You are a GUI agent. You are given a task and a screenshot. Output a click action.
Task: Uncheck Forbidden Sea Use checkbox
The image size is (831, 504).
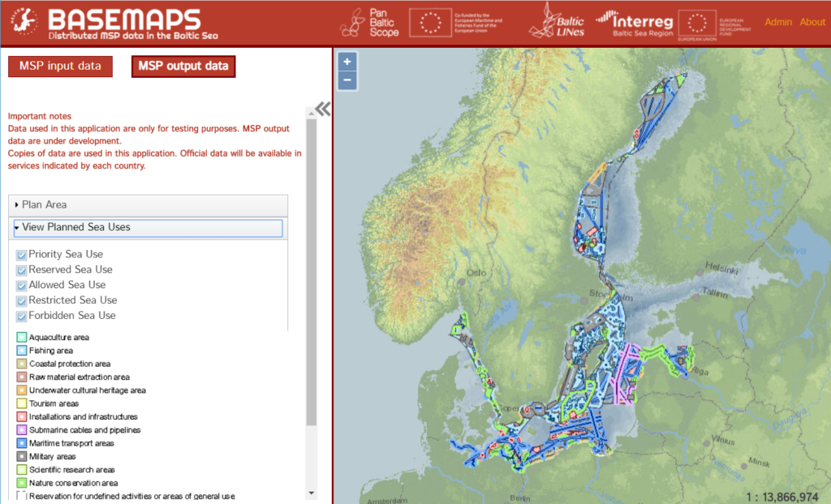pyautogui.click(x=21, y=317)
